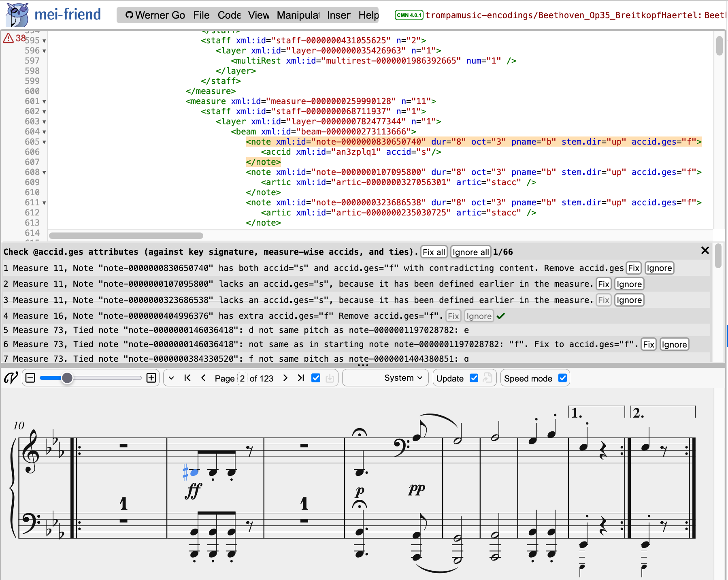
Task: Toggle the Speed mode checkbox
Action: [562, 378]
